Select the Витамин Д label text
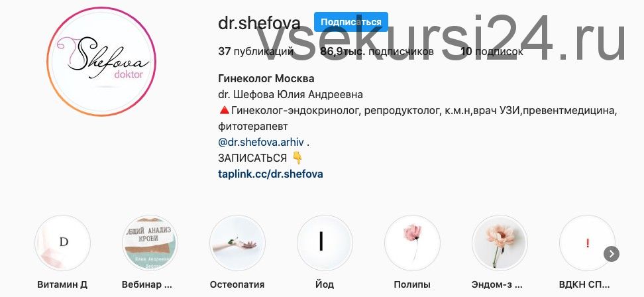This screenshot has height=297, width=644. click(62, 284)
